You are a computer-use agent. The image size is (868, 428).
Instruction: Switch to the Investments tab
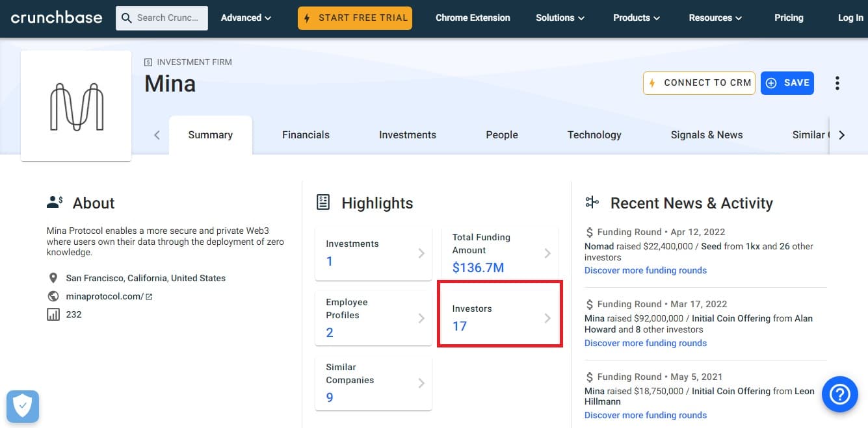408,135
